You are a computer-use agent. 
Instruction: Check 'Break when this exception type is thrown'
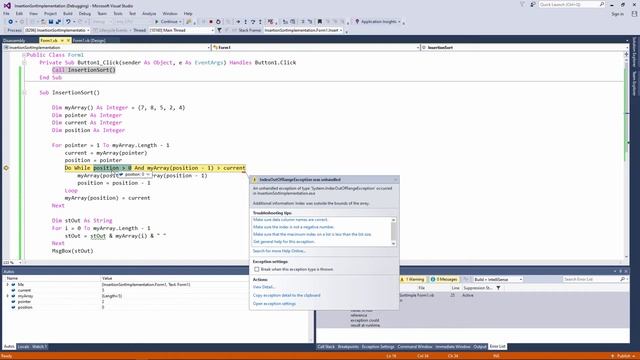(256, 269)
